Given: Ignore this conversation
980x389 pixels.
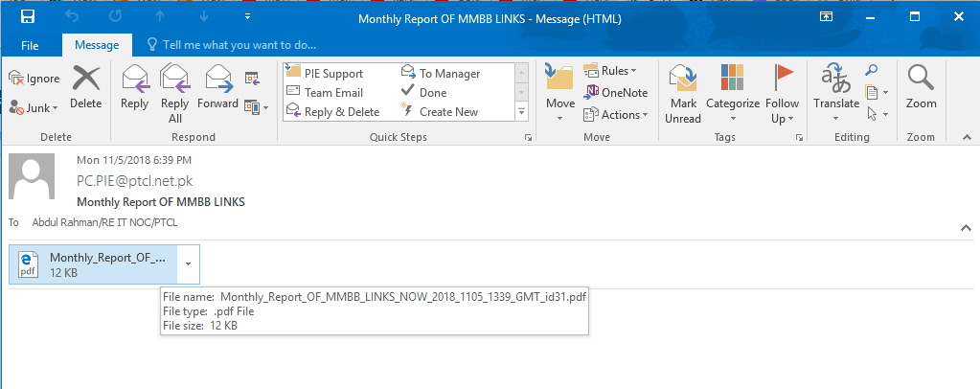Looking at the screenshot, I should (34, 79).
